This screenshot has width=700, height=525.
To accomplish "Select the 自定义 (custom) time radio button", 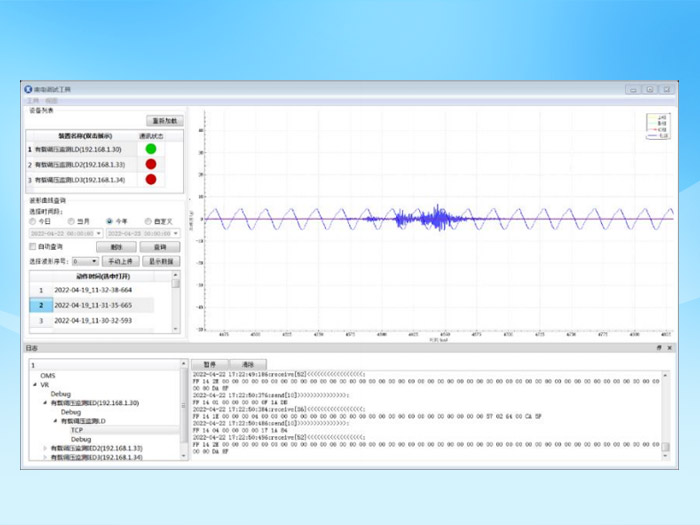I will pyautogui.click(x=149, y=221).
